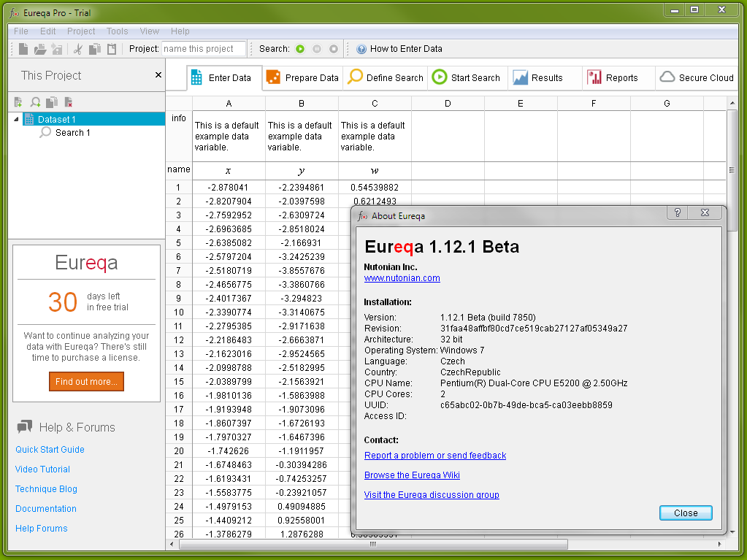Click the Add new search icon

click(x=35, y=102)
